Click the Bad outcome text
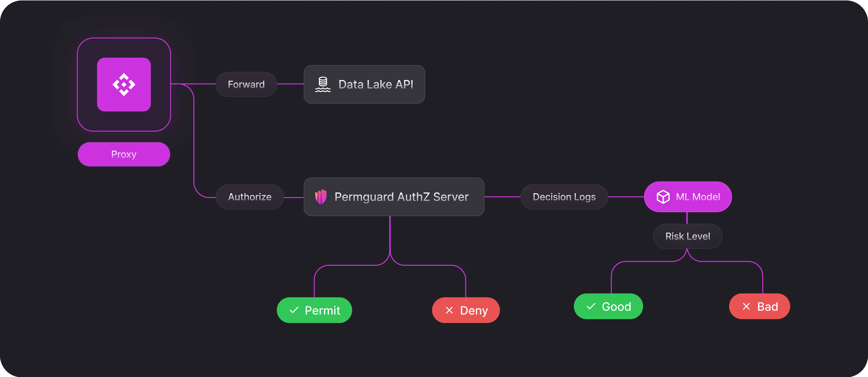 click(767, 306)
